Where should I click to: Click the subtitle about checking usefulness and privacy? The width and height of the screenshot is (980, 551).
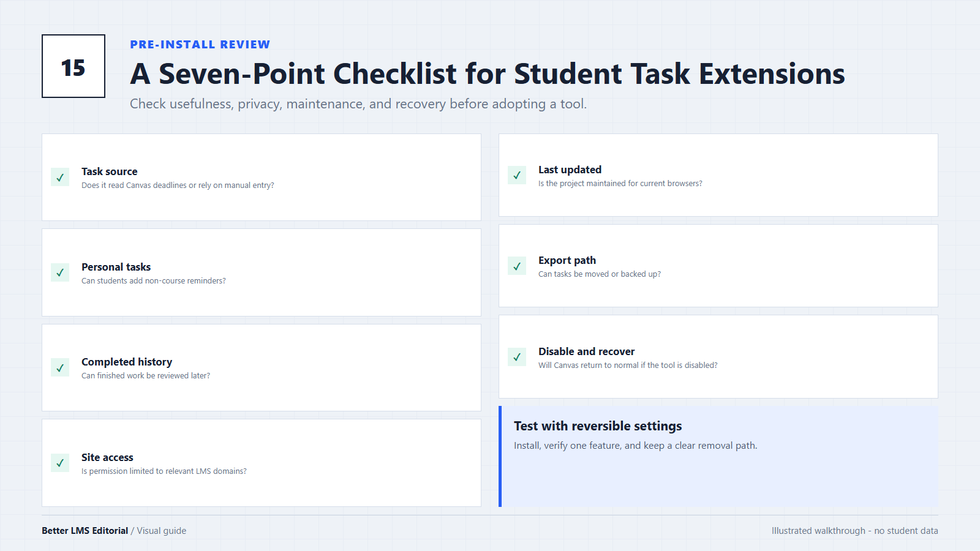[358, 104]
